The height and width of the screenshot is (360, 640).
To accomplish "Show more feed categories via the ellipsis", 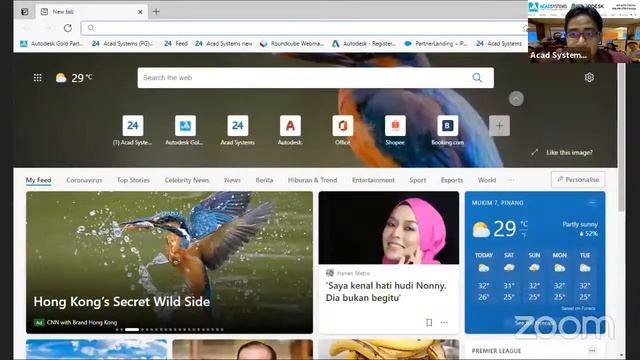I will tap(510, 180).
